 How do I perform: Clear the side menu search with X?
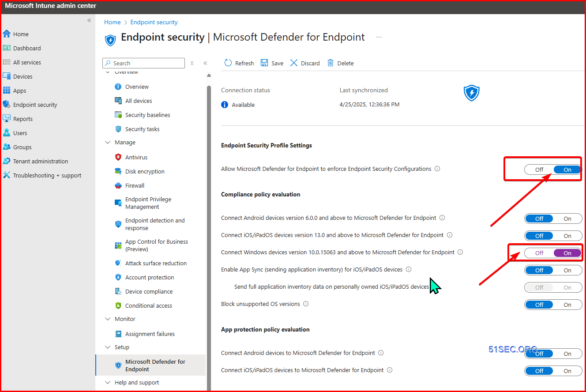tap(192, 63)
